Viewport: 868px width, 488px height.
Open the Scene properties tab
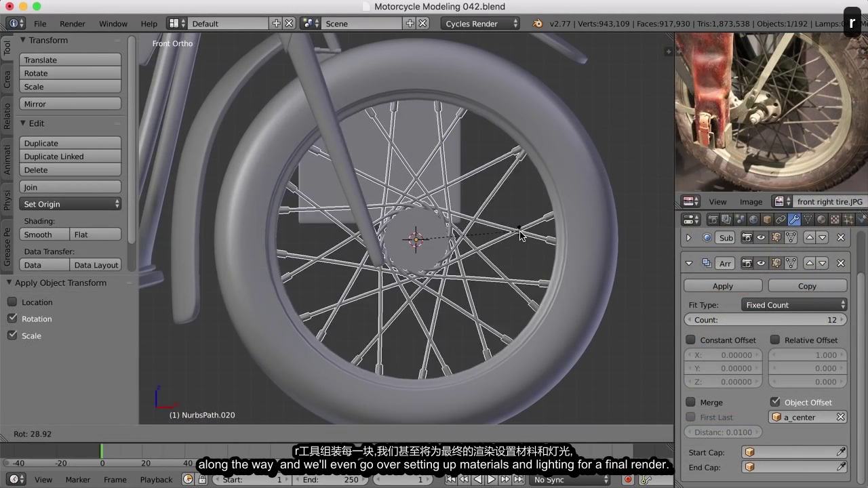740,220
